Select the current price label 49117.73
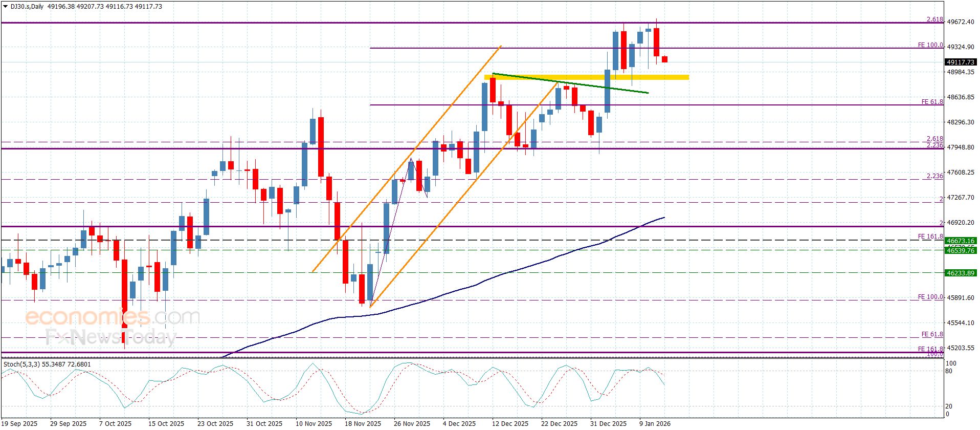 point(960,62)
